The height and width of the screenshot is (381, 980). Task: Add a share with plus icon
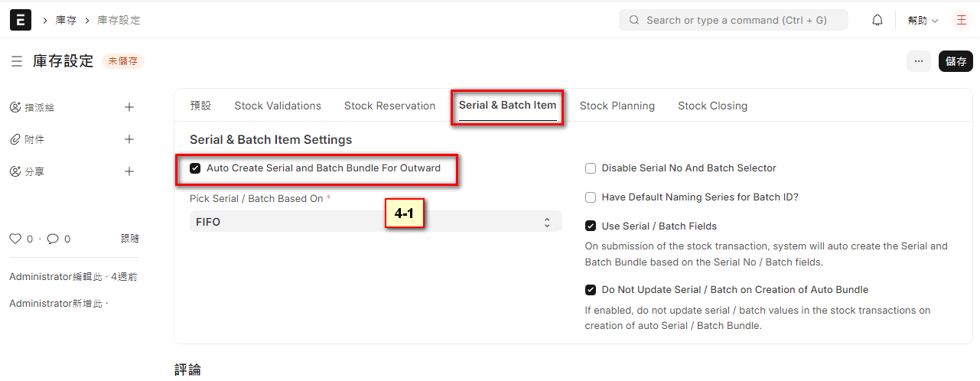(x=129, y=171)
